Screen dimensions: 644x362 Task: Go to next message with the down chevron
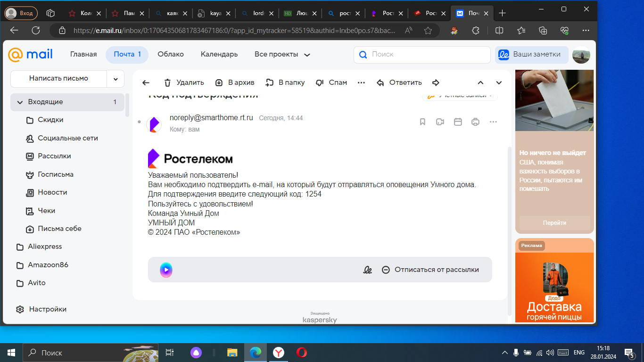click(x=499, y=82)
